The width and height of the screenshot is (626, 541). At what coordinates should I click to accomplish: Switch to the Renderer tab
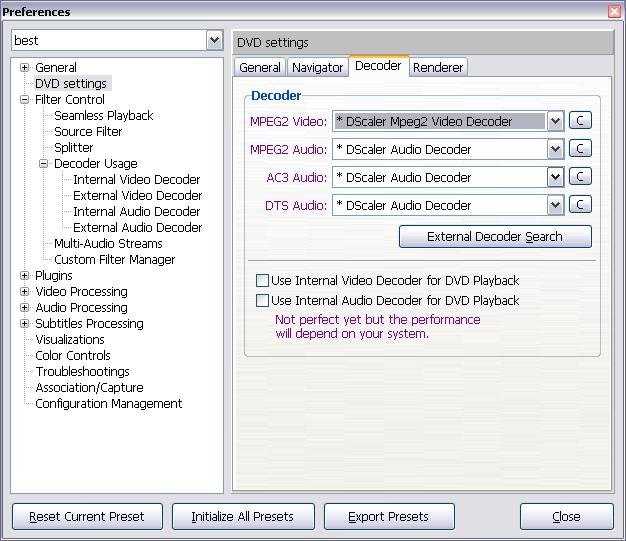click(x=438, y=68)
